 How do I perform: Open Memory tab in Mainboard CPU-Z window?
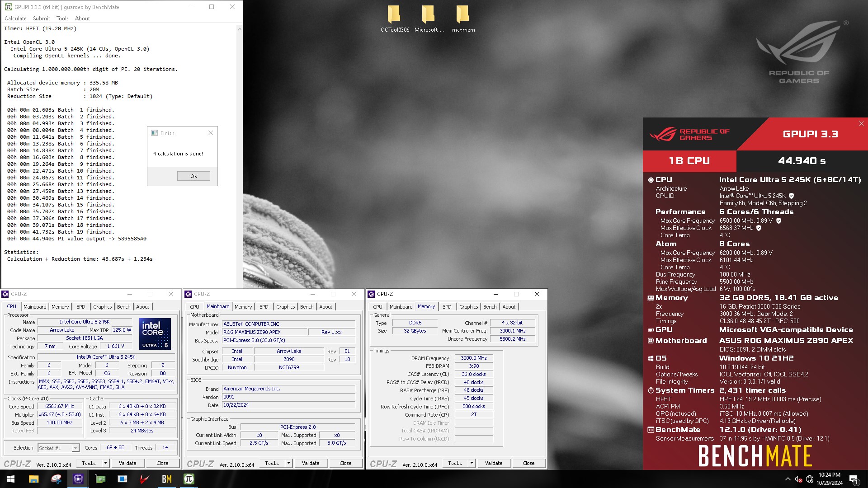coord(243,307)
